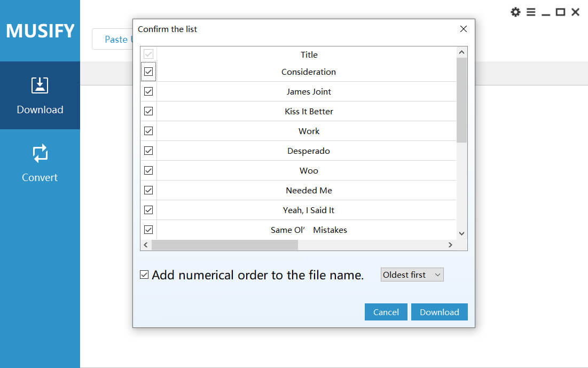Maximize the Musify window
Viewport: 588px width, 368px height.
click(x=560, y=12)
